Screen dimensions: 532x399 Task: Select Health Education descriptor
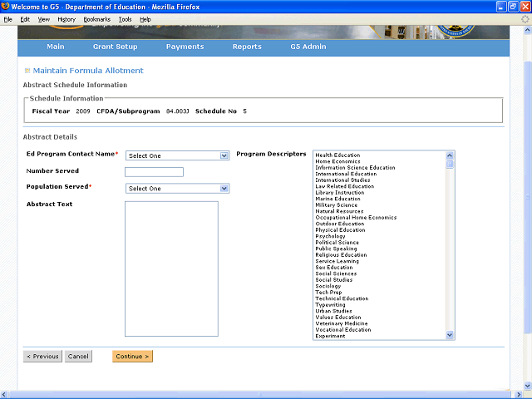coord(337,155)
